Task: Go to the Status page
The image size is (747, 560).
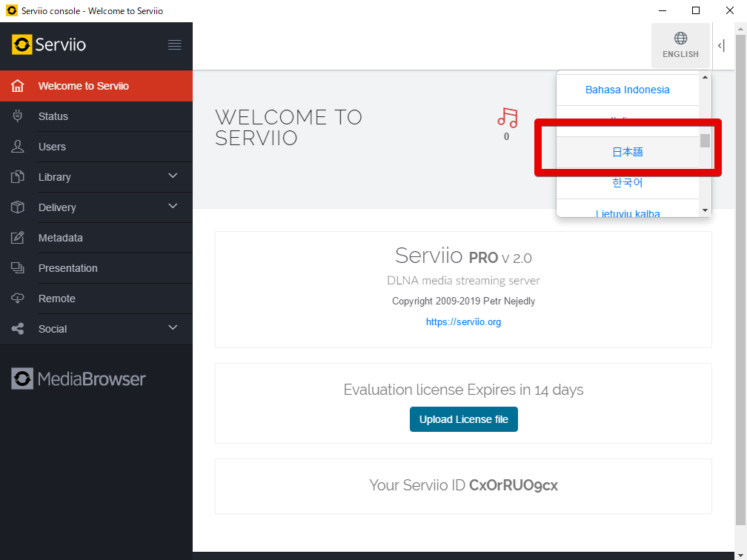Action: [x=96, y=116]
